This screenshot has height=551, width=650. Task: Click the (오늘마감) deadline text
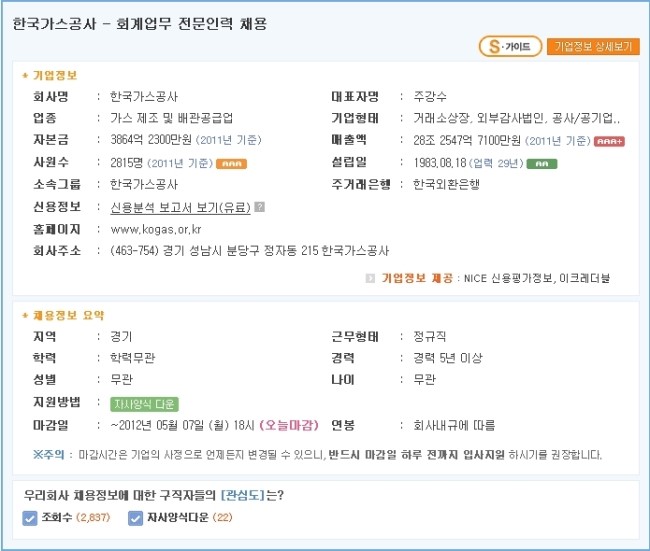tap(289, 425)
